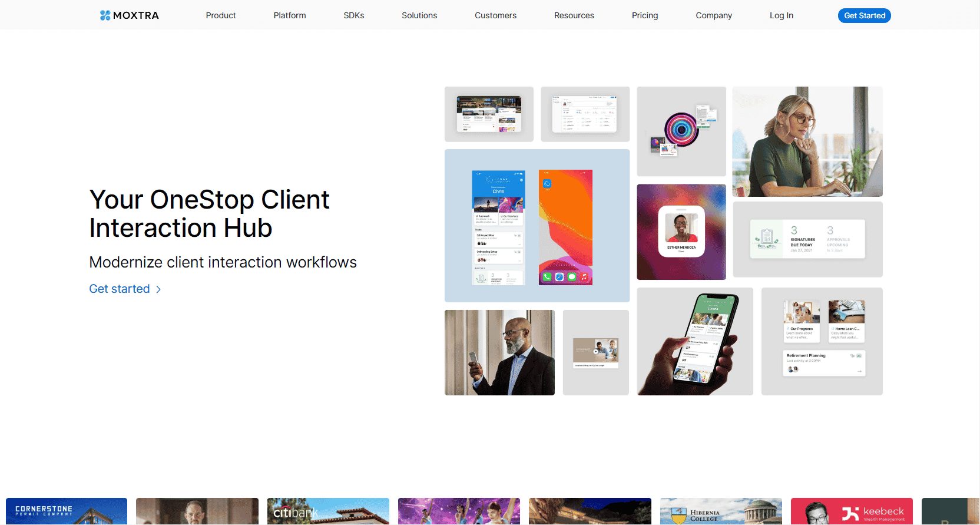This screenshot has height=525, width=980.
Task: Click the chevron beside 'Get started'
Action: pos(158,289)
